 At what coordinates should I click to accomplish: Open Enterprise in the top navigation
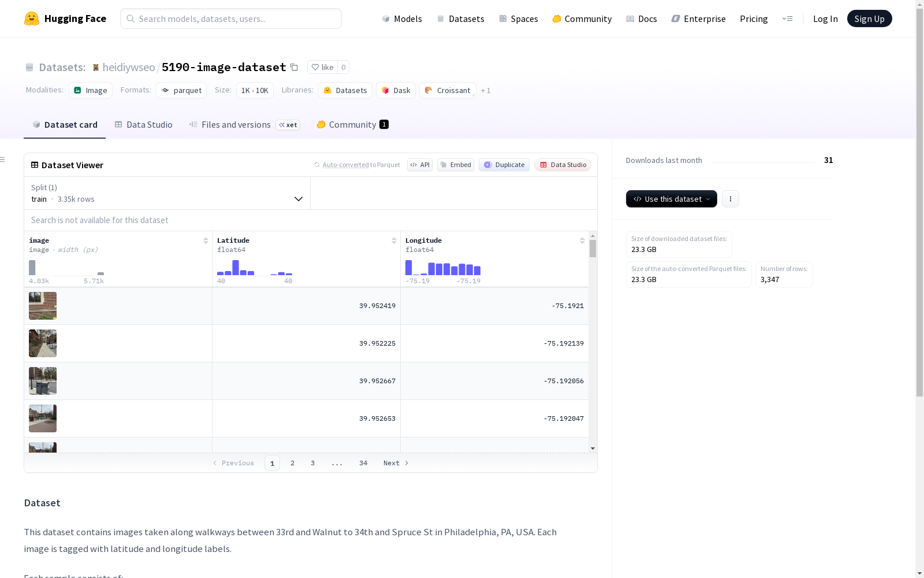(698, 18)
